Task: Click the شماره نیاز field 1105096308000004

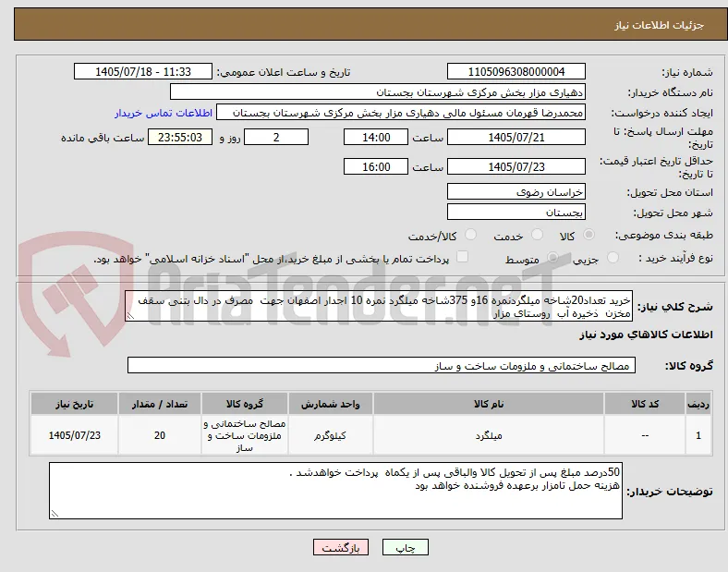Action: coord(516,72)
